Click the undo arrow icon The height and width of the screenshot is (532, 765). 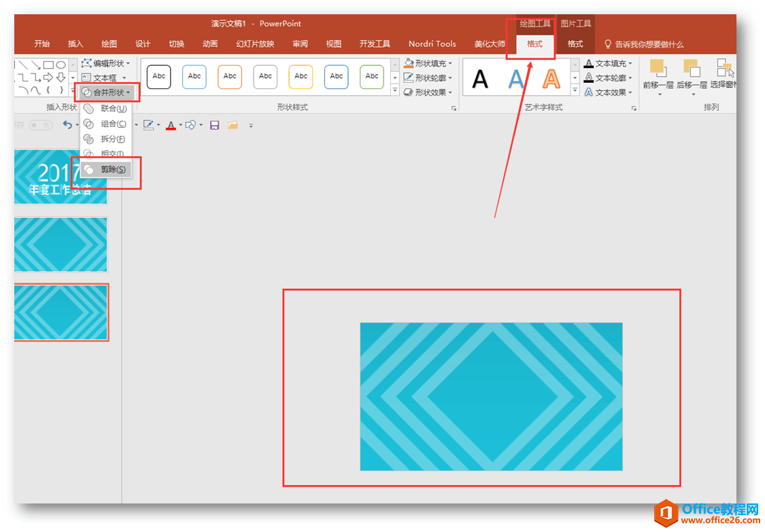67,125
